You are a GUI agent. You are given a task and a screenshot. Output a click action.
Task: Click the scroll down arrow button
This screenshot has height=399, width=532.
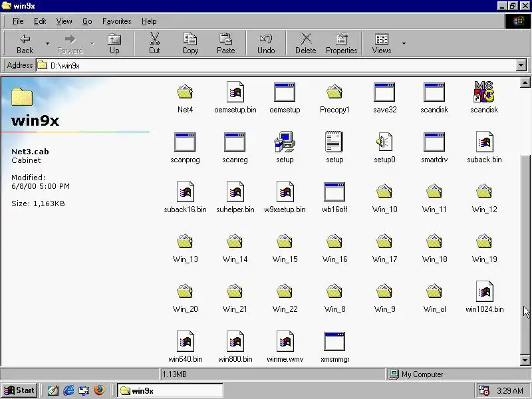coord(525,360)
